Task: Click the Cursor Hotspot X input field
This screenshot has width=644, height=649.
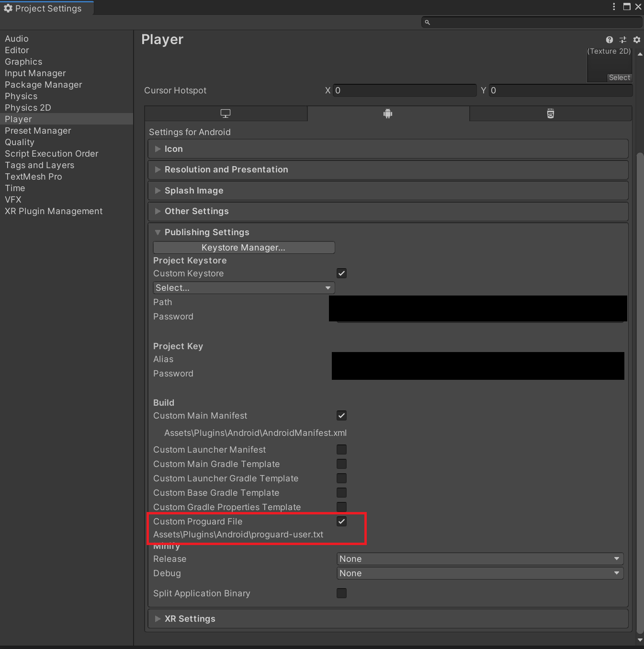Action: [x=405, y=90]
